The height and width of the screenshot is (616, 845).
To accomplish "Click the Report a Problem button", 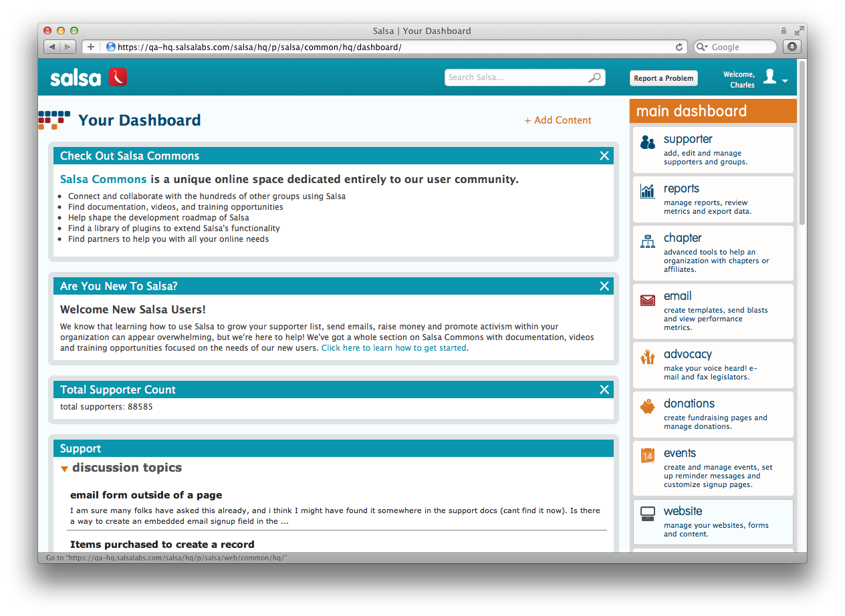I will click(664, 78).
